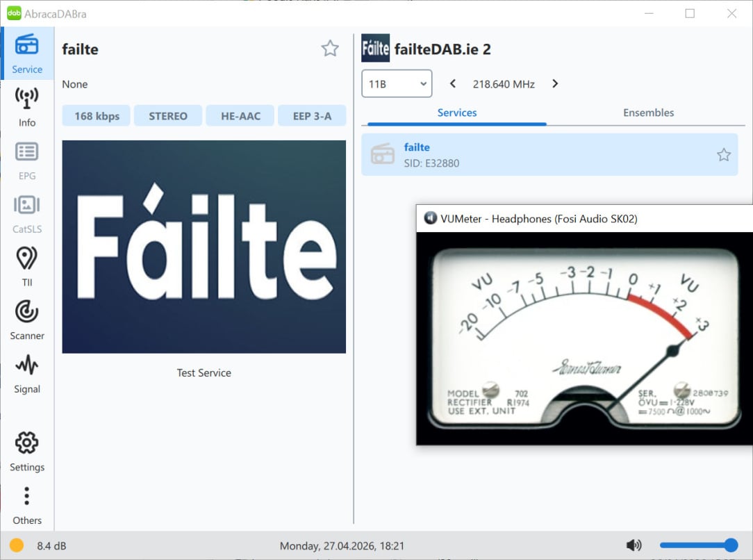The width and height of the screenshot is (753, 560).
Task: Click the STEREO audio mode badge
Action: coord(168,116)
